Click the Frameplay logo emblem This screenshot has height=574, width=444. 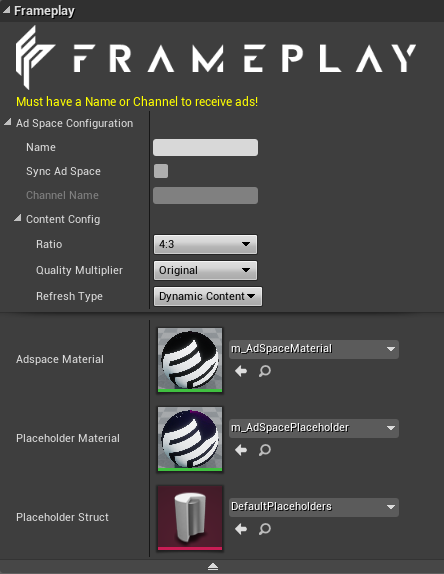(x=34, y=57)
